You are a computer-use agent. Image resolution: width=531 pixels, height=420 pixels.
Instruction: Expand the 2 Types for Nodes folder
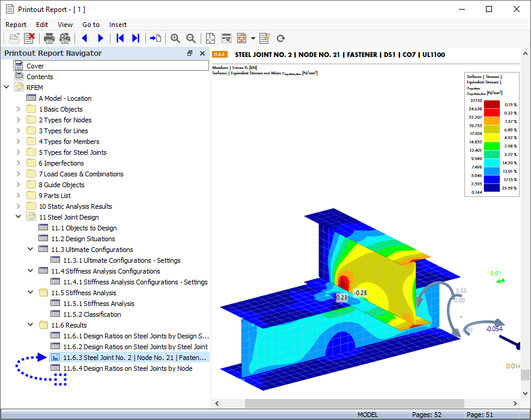19,120
